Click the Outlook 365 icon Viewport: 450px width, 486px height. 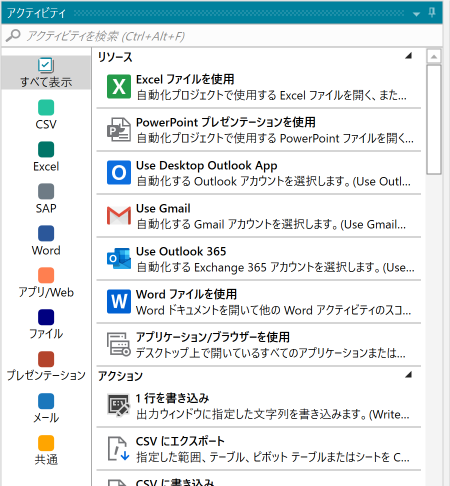[x=119, y=258]
